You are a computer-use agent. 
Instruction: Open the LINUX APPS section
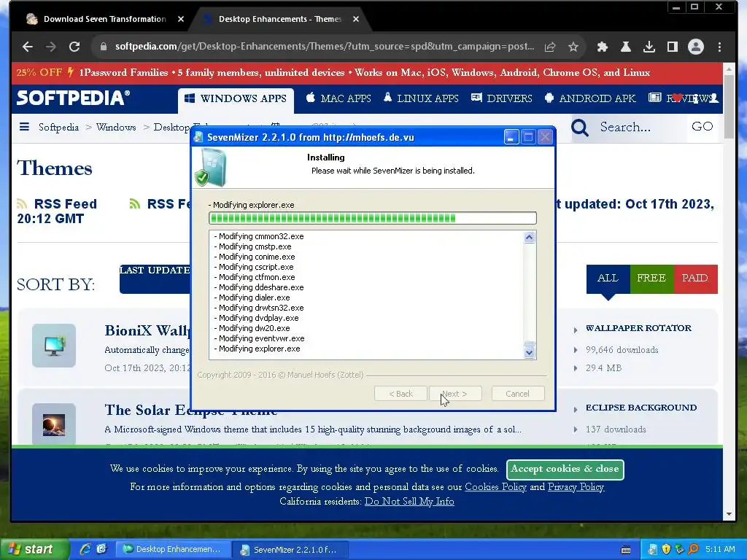(421, 98)
